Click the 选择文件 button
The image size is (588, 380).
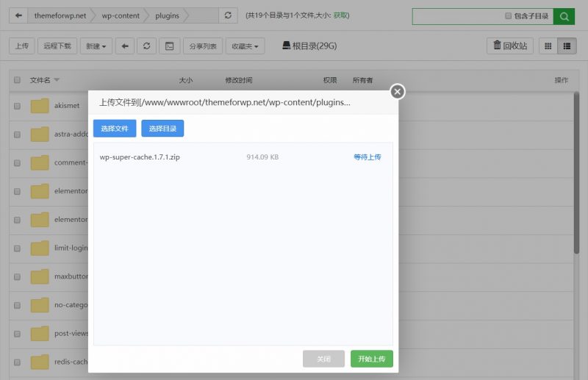(x=115, y=129)
